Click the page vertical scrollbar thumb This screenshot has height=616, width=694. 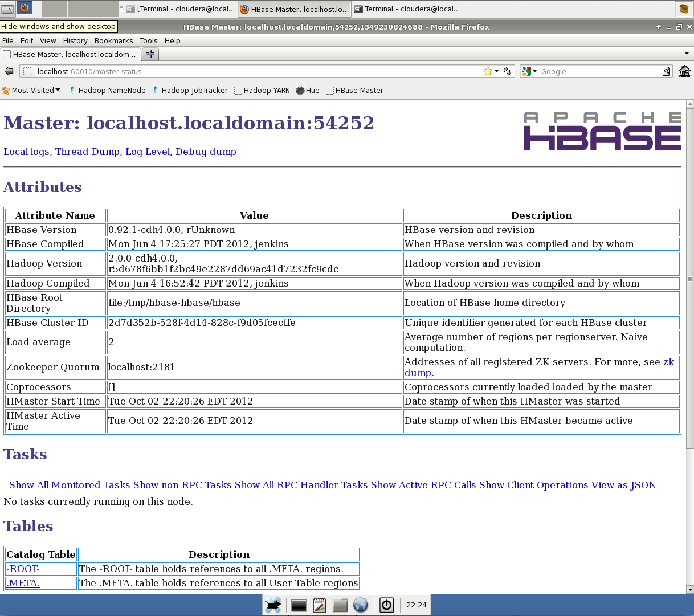[x=690, y=278]
